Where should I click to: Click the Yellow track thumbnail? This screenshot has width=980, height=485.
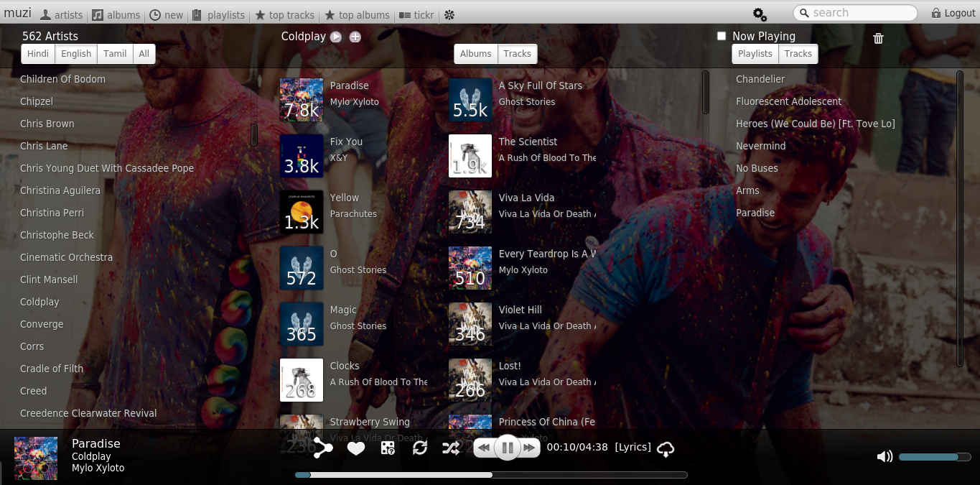302,212
